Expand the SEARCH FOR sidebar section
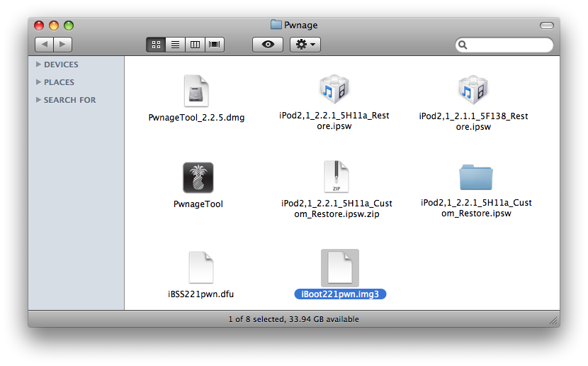 pyautogui.click(x=39, y=100)
